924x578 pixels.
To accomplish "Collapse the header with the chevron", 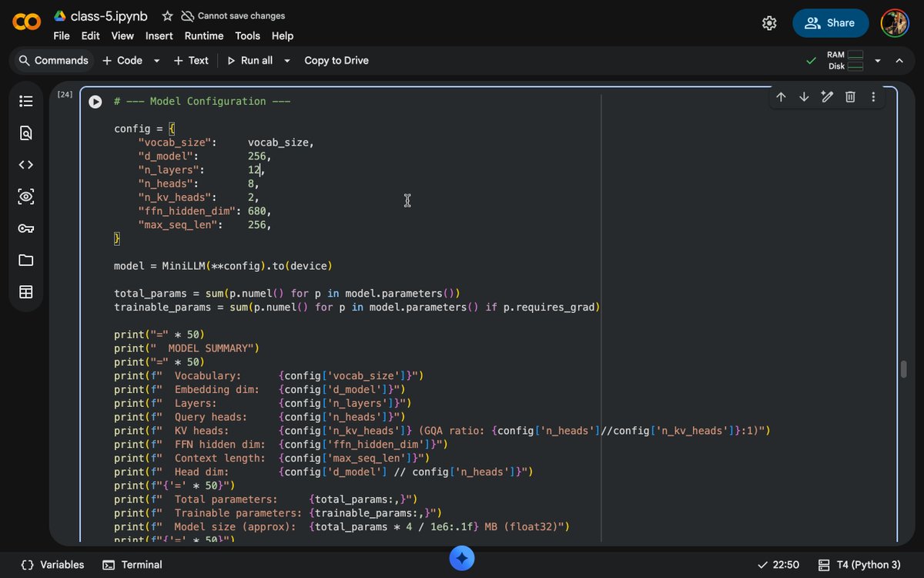I will pos(899,60).
